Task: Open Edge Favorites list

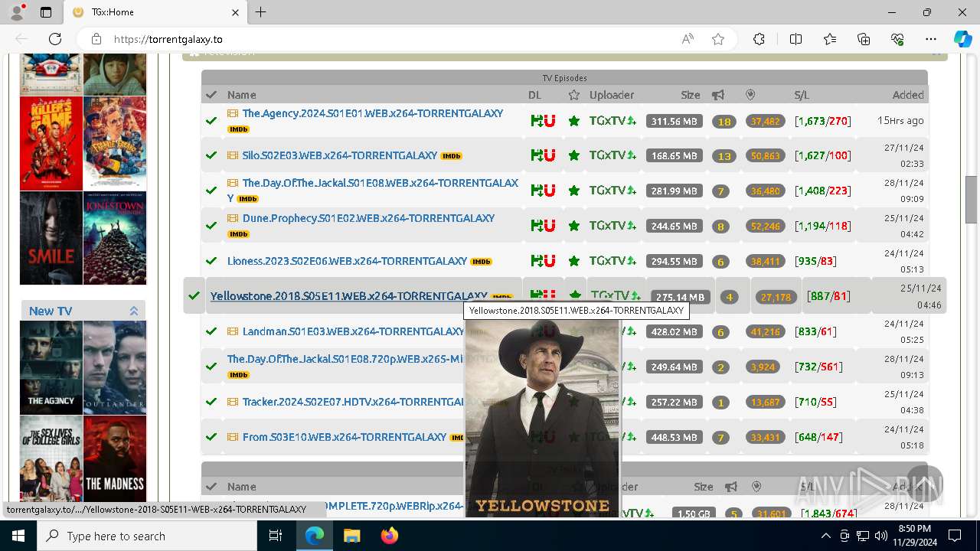Action: (x=830, y=39)
